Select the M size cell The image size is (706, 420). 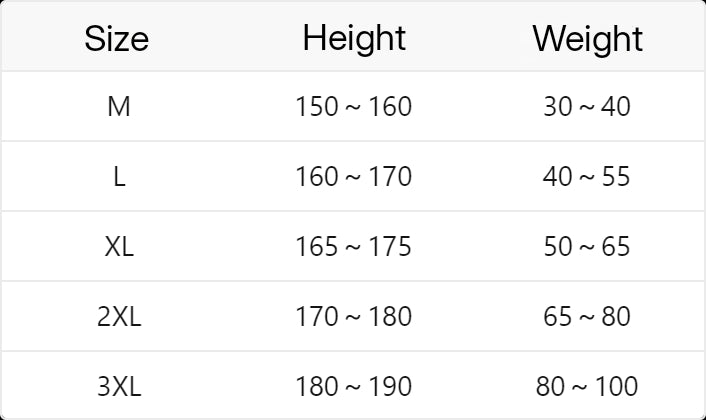[x=118, y=106]
